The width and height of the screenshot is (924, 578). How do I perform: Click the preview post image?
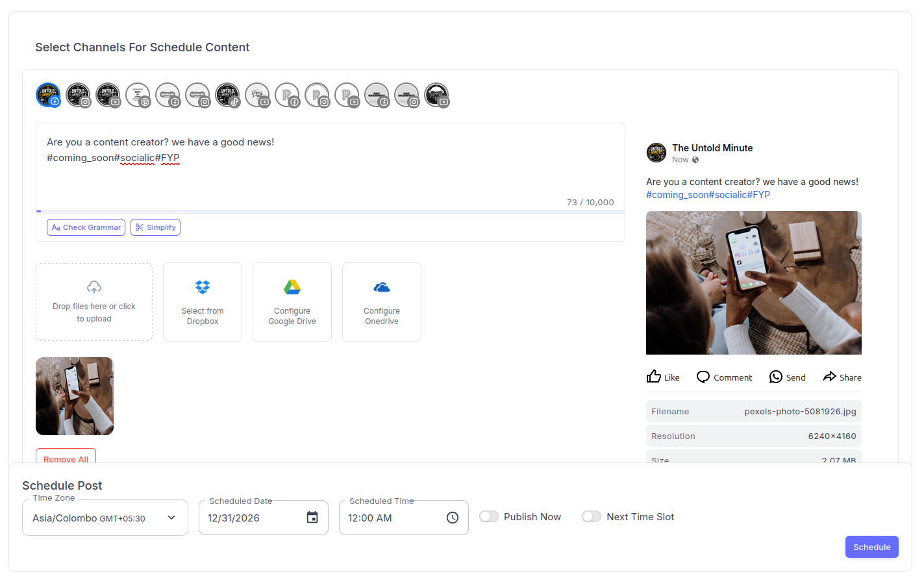point(754,283)
